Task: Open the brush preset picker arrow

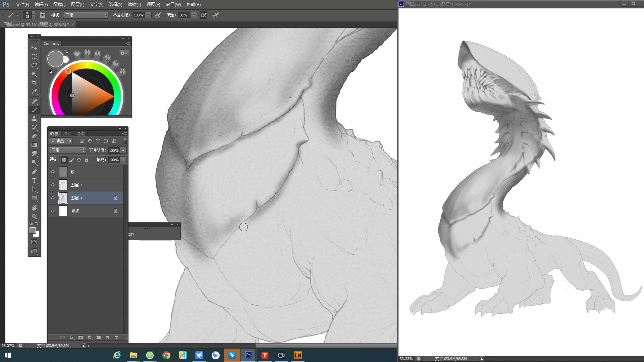Action: (x=34, y=15)
